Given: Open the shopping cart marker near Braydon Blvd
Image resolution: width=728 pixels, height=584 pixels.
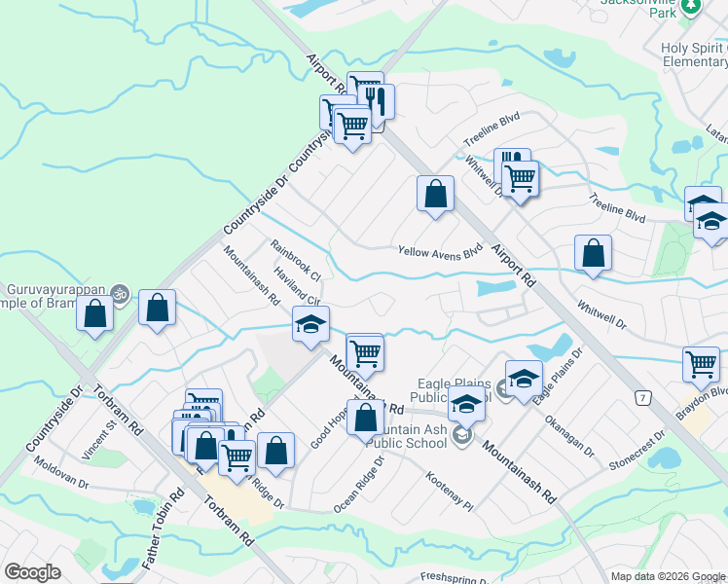Looking at the screenshot, I should pyautogui.click(x=701, y=365).
